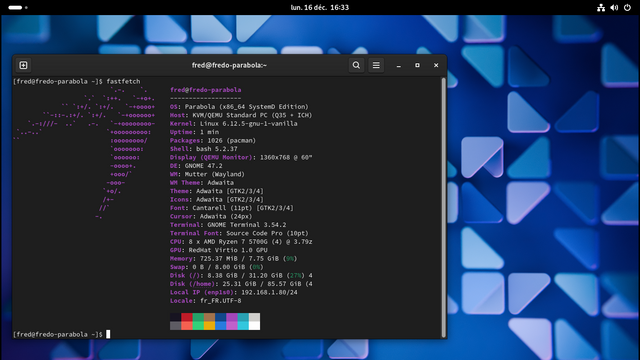Click the Terminal Font line 'Source Code Pro'
This screenshot has height=360, width=640.
[x=254, y=233]
